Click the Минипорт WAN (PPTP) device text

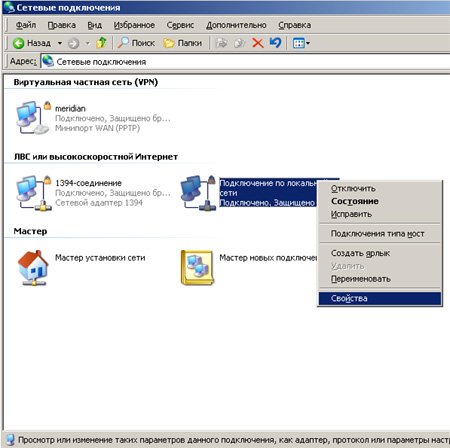pos(97,128)
